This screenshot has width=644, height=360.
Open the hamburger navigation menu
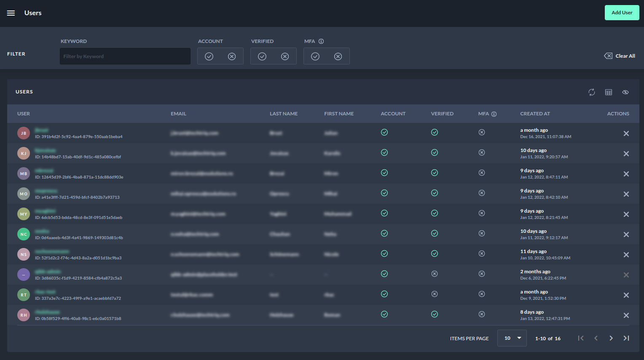click(x=11, y=13)
